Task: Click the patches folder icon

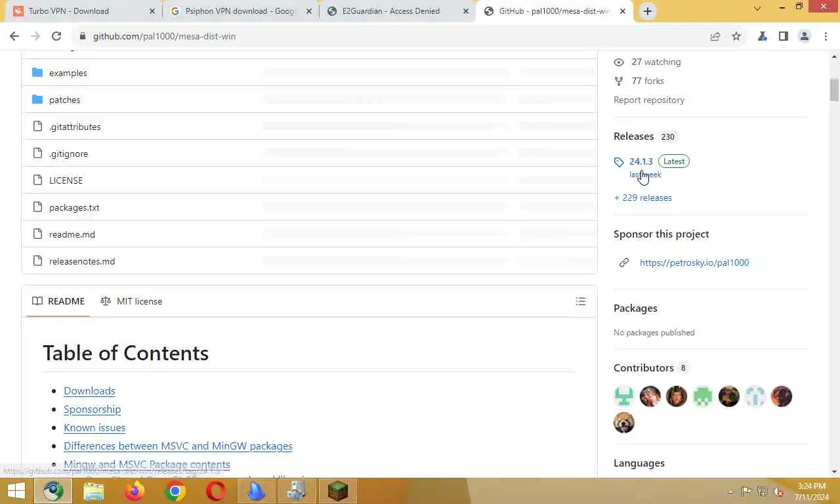Action: [x=37, y=100]
